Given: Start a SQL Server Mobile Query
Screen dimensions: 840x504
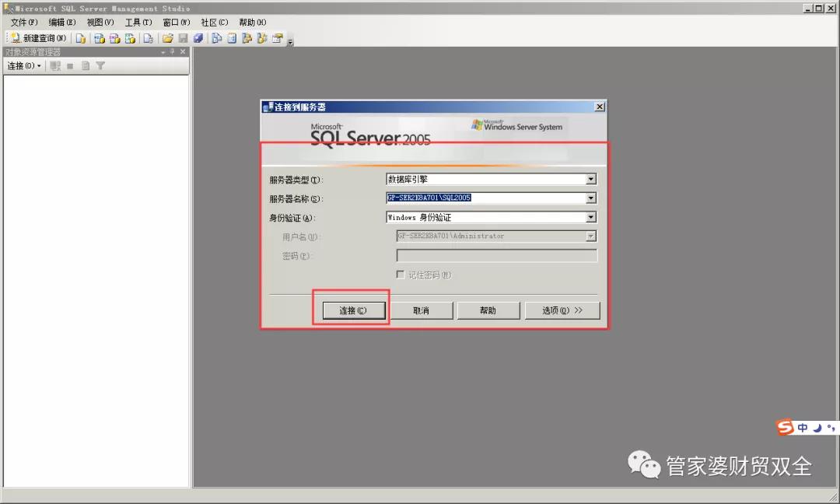Looking at the screenshot, I should [149, 38].
